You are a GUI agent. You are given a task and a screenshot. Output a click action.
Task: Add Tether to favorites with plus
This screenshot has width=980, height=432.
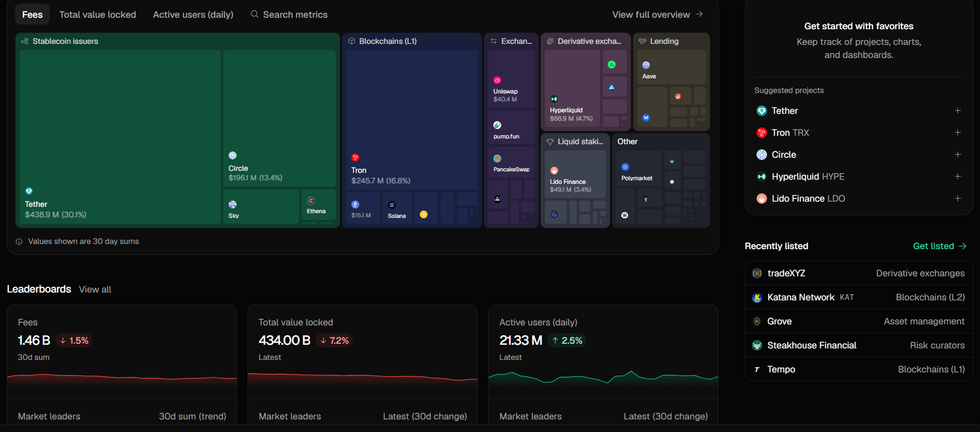coord(958,111)
